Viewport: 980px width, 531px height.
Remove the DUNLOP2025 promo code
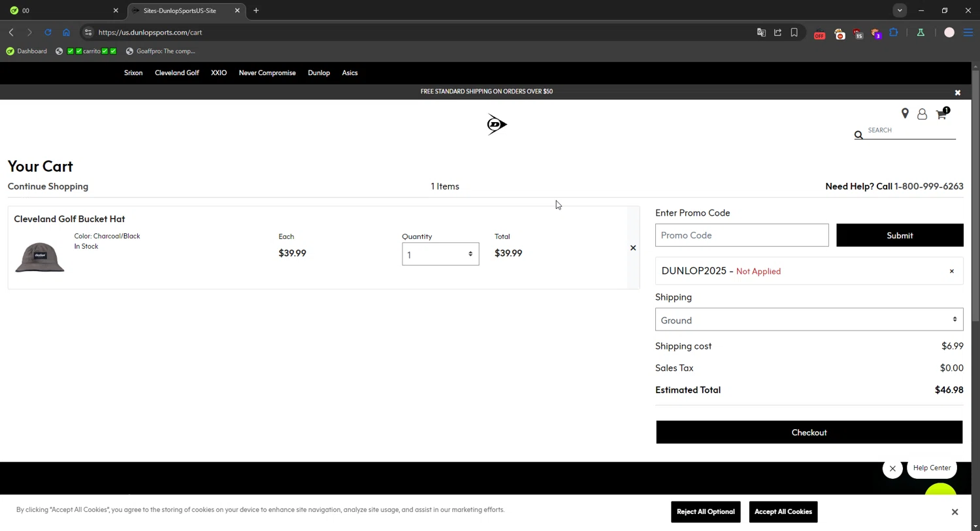(x=951, y=271)
